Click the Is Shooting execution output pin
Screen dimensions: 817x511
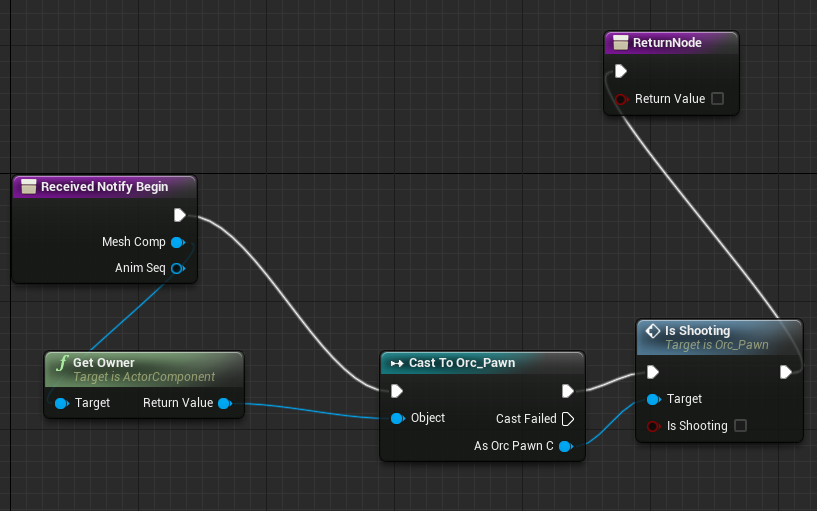tap(786, 372)
